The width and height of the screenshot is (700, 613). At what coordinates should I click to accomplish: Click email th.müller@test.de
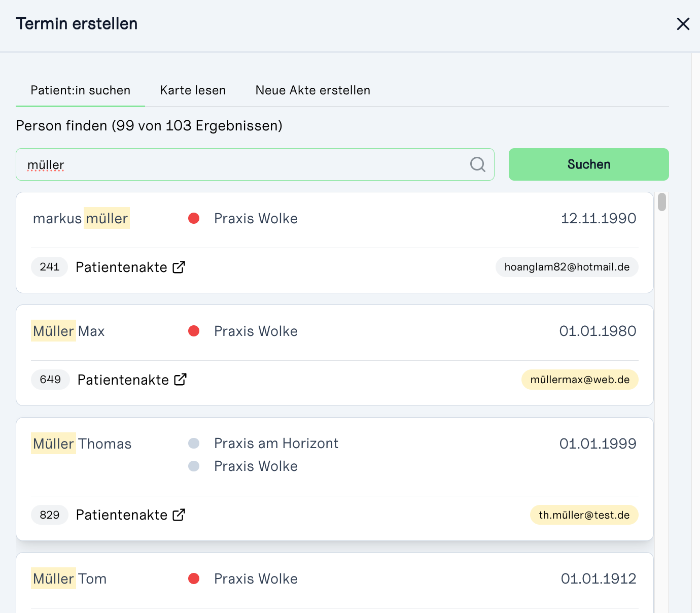click(x=584, y=515)
